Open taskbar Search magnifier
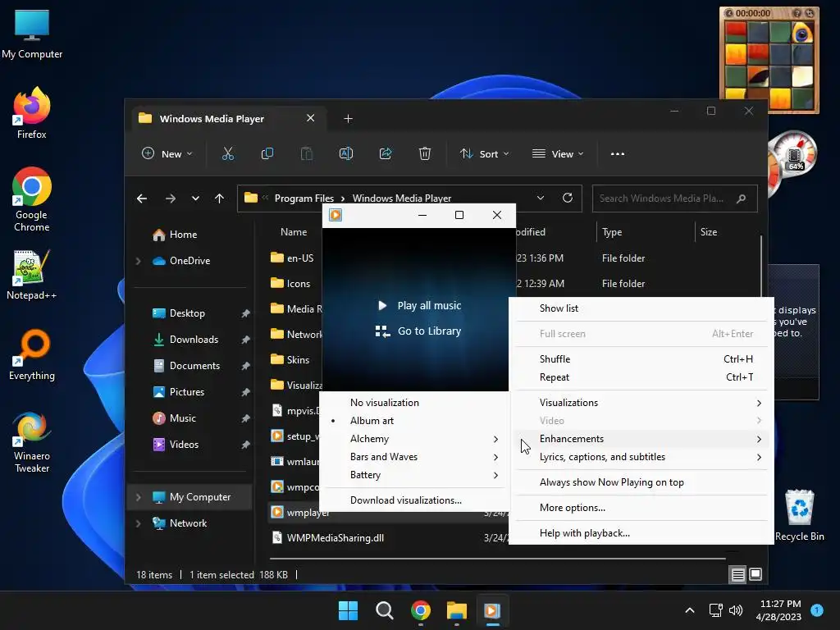Screen dimensions: 840x630 click(384, 610)
